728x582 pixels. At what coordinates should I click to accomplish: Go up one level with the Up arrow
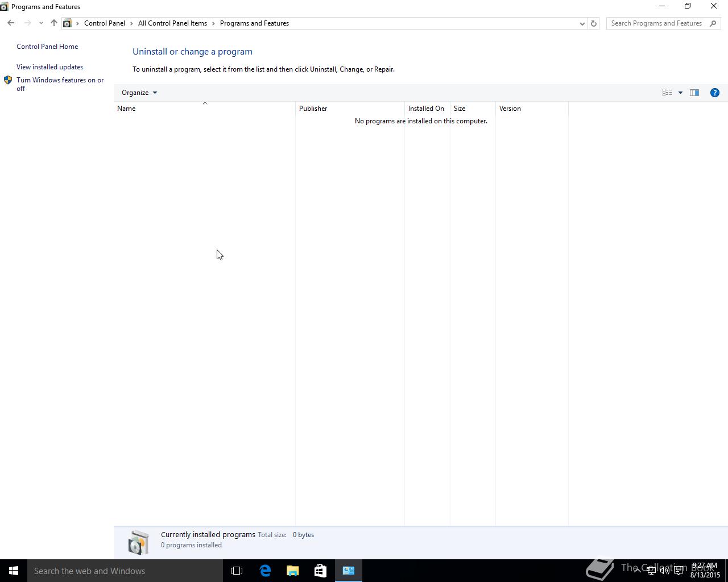53,23
